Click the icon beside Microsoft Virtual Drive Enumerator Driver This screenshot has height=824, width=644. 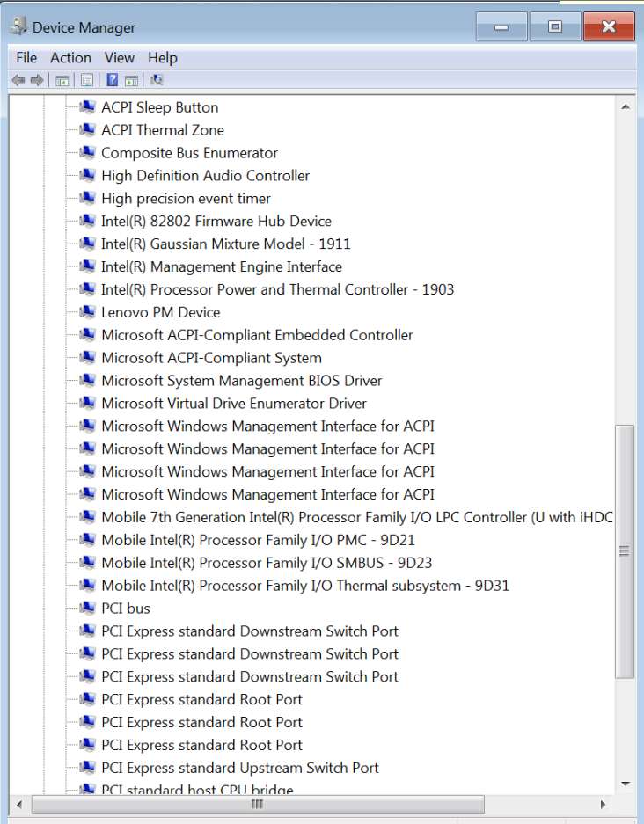[87, 403]
